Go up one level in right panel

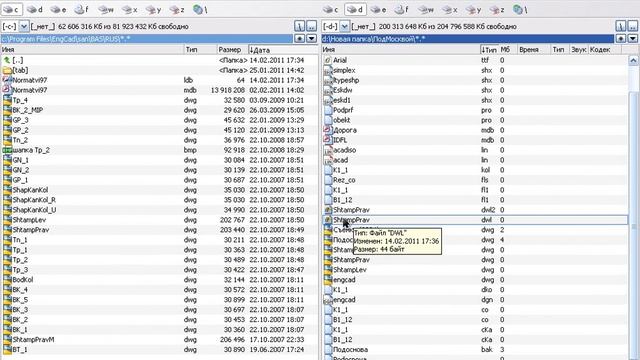(633, 26)
